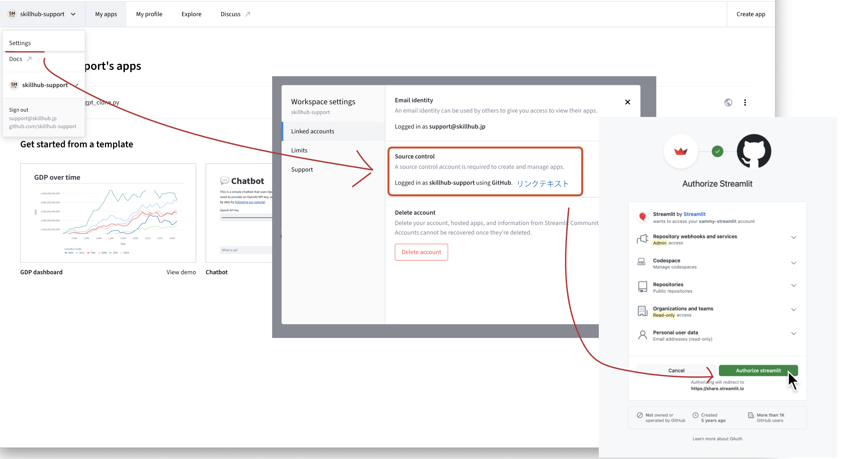Open the GDP over time template thumbnail
The width and height of the screenshot is (868, 459).
click(x=108, y=213)
